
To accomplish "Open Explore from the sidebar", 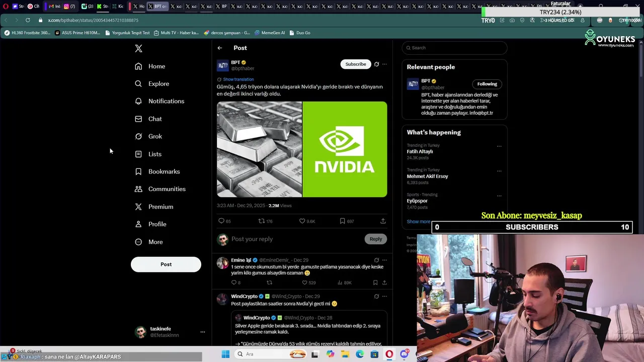I will [152, 84].
